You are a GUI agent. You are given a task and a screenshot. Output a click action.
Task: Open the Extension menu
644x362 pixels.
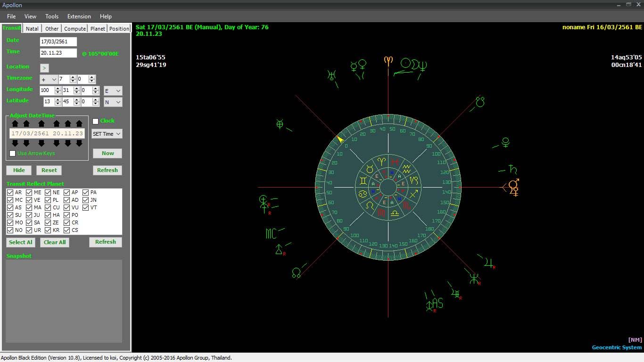(x=79, y=16)
